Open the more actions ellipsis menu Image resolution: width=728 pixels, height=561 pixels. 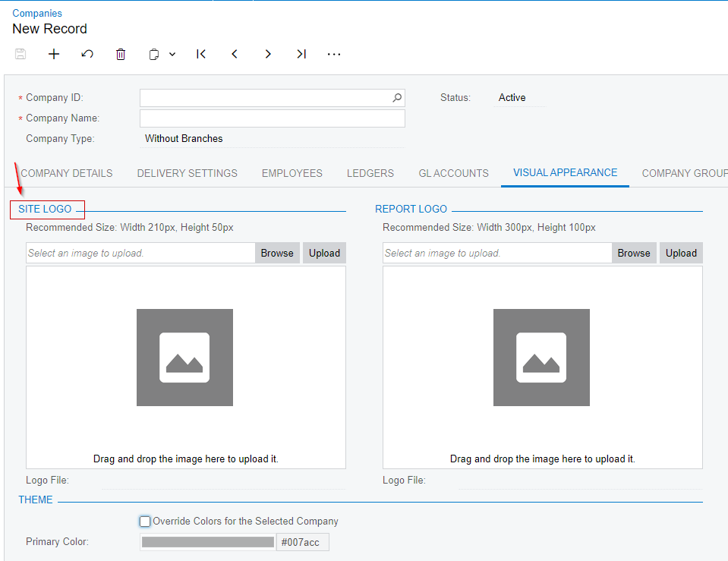[x=334, y=55]
